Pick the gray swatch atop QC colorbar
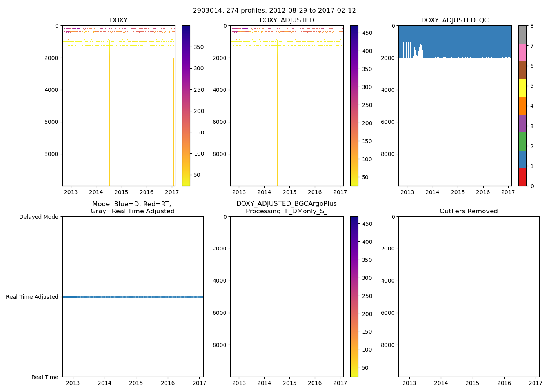 522,34
